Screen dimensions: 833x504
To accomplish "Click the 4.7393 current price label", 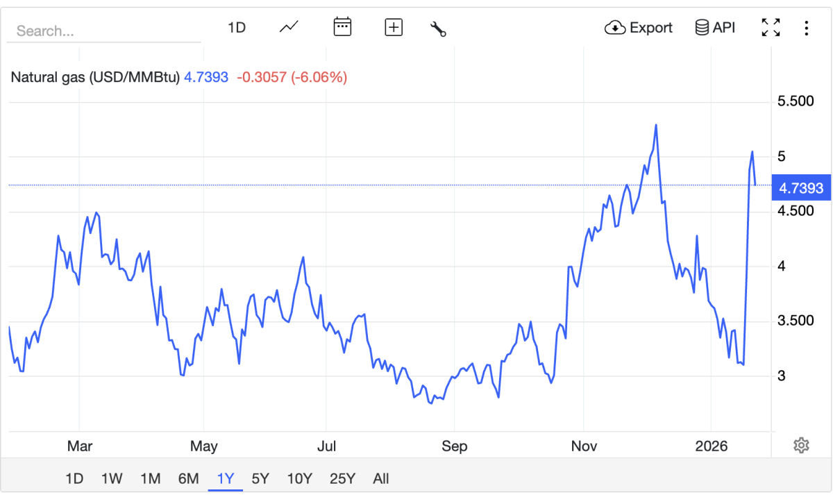I will pyautogui.click(x=801, y=188).
